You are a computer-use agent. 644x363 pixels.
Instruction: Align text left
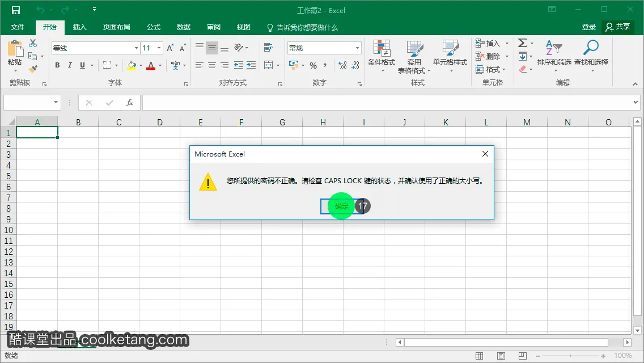[199, 65]
